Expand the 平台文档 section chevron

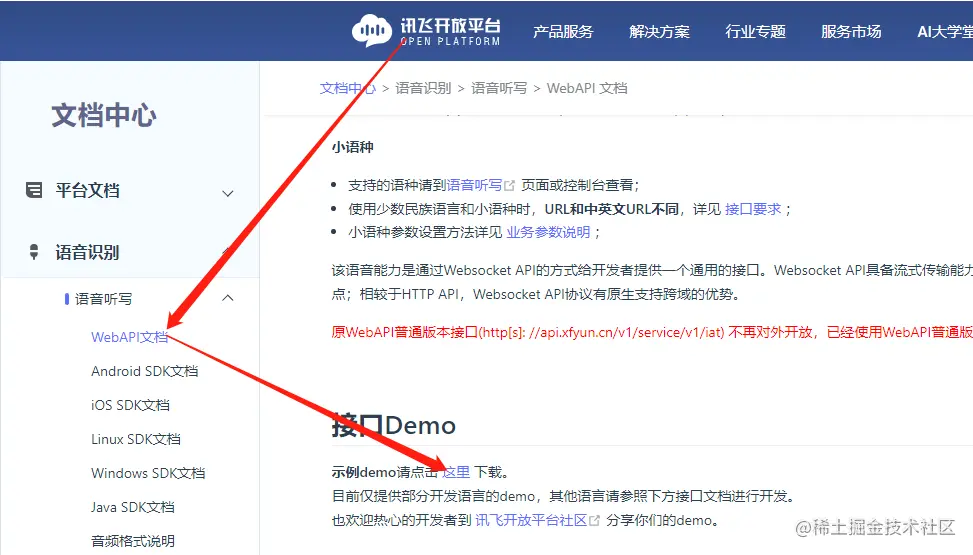coord(228,193)
